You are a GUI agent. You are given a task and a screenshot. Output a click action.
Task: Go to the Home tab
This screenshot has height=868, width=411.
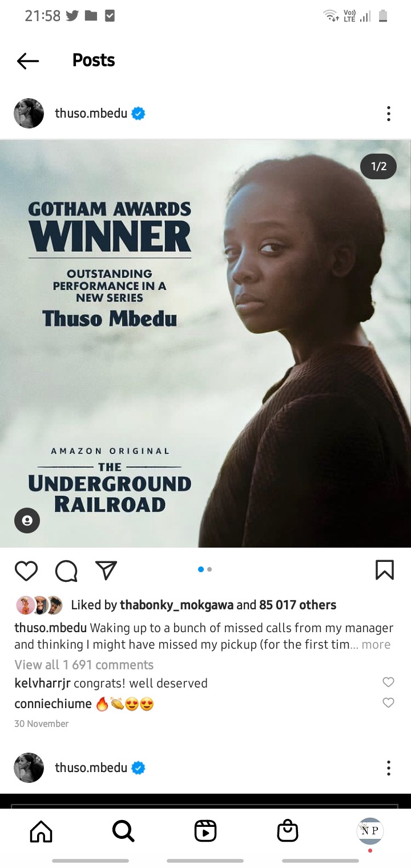point(41,831)
